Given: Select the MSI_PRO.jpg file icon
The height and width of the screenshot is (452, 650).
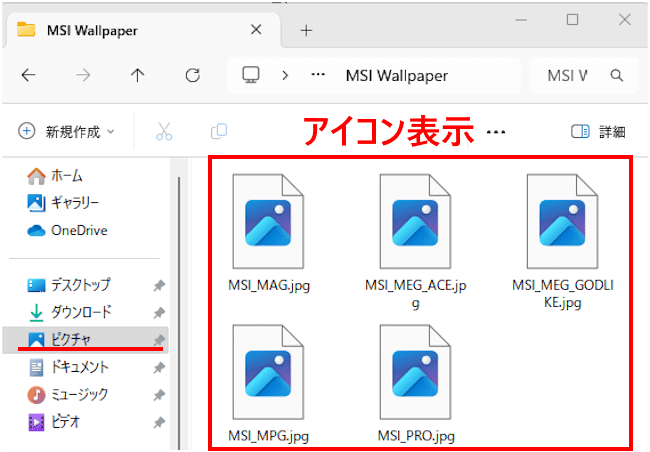Looking at the screenshot, I should point(415,372).
